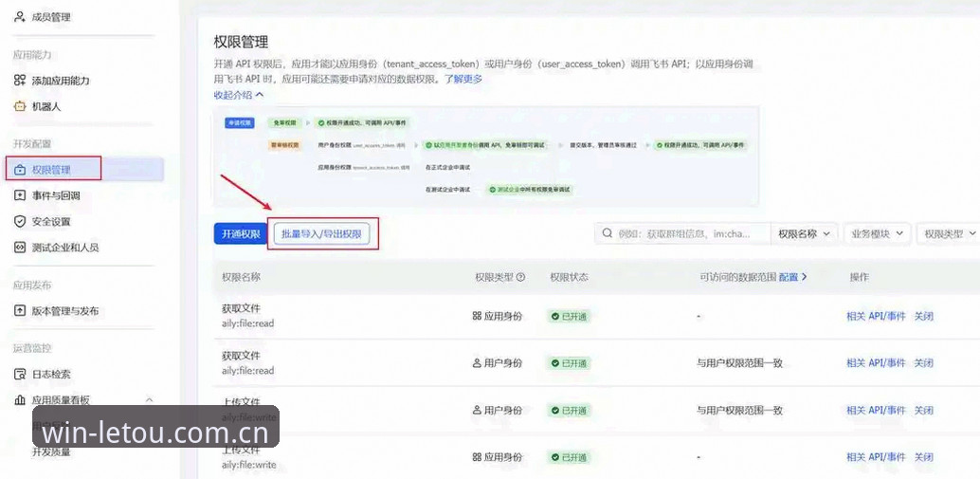Open 相关 API/事件 for 获取文件 用户身份 row
980x479 pixels.
(x=876, y=363)
